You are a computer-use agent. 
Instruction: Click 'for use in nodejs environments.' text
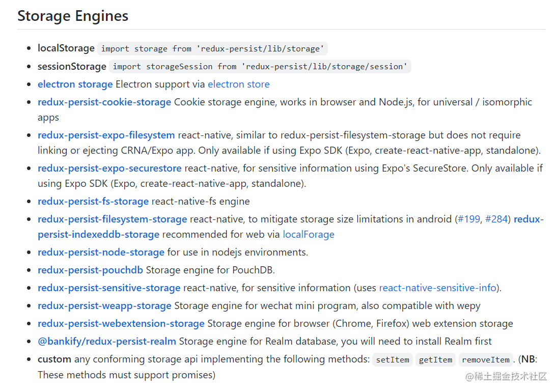238,252
